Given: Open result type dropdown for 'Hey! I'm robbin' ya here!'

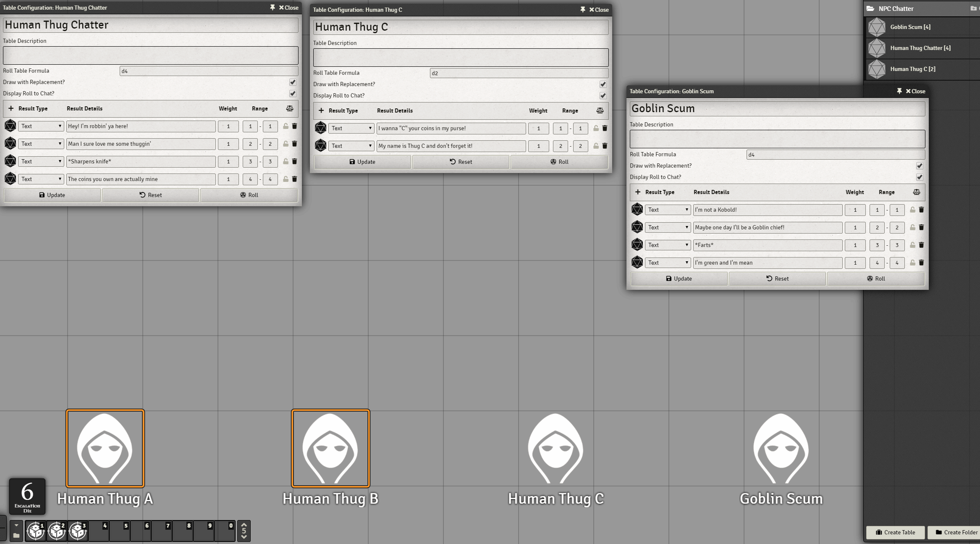Looking at the screenshot, I should (x=41, y=126).
